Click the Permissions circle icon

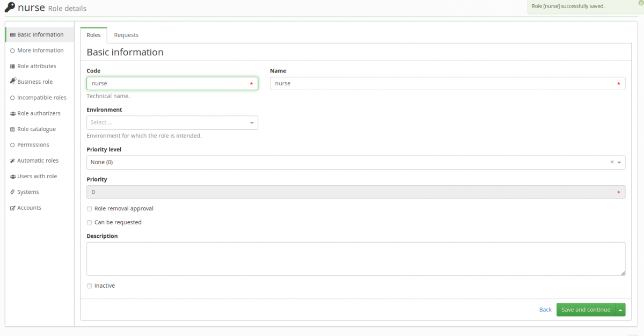(12, 145)
